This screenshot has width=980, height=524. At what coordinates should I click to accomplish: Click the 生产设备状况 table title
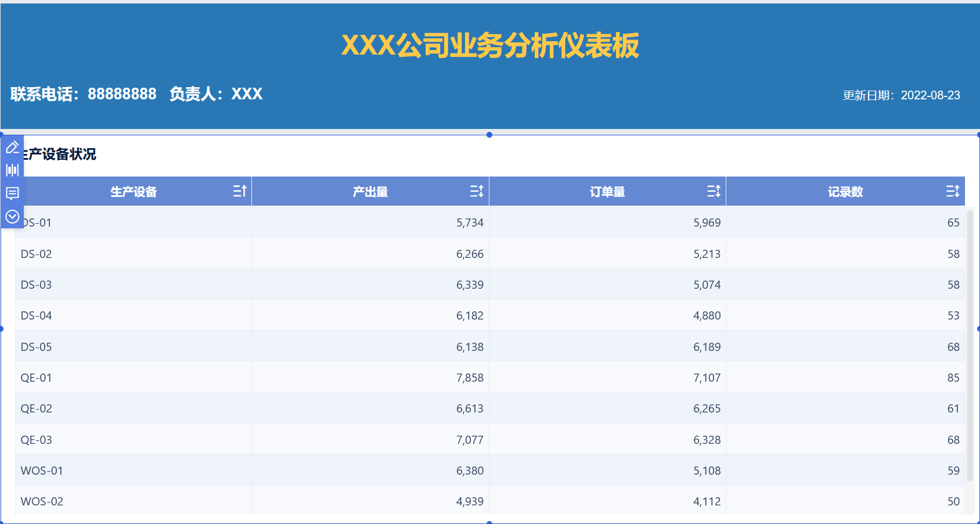59,154
